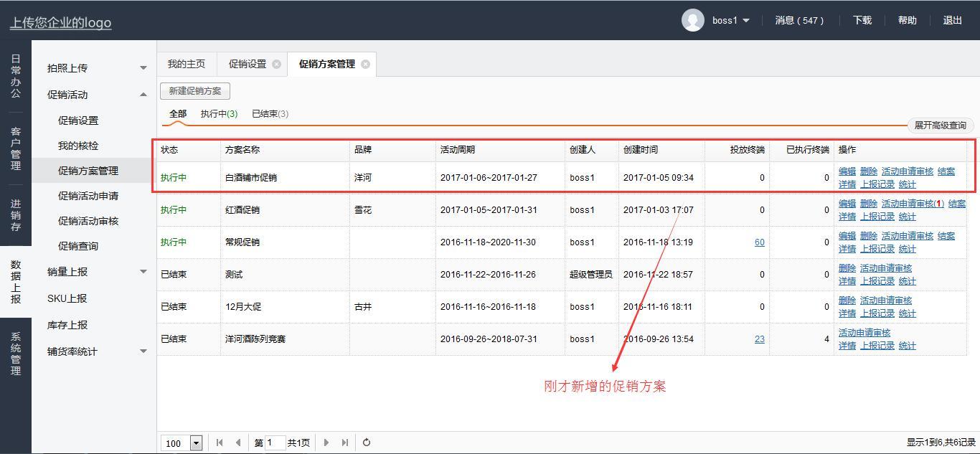Close the 促销方案管理 tab
The height and width of the screenshot is (454, 980).
[x=365, y=65]
